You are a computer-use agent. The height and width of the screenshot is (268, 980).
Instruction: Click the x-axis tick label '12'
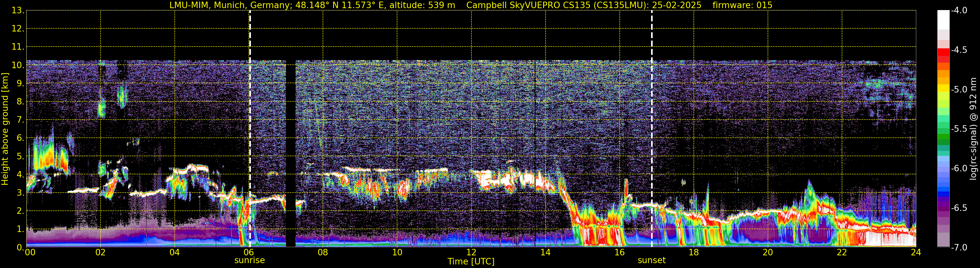point(471,253)
